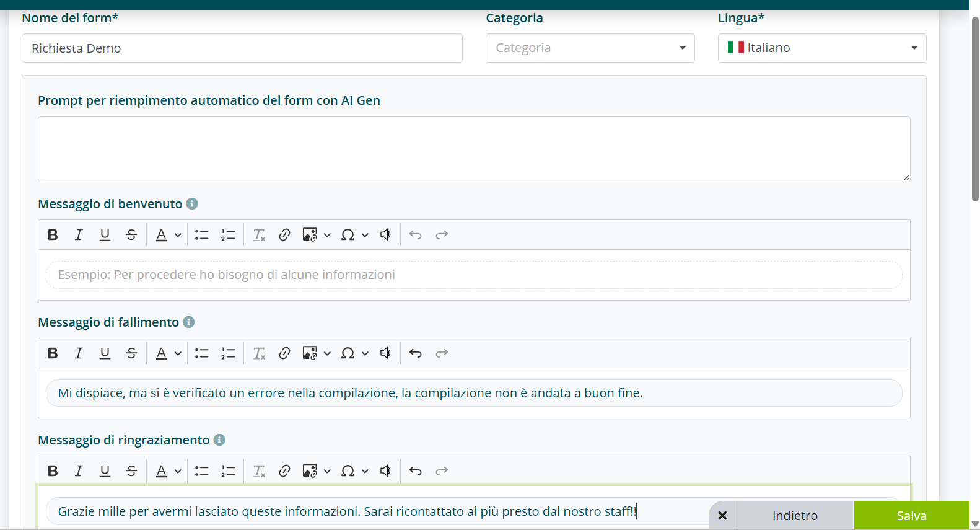Undo in Messaggio di ringraziamento editor

[x=416, y=471]
